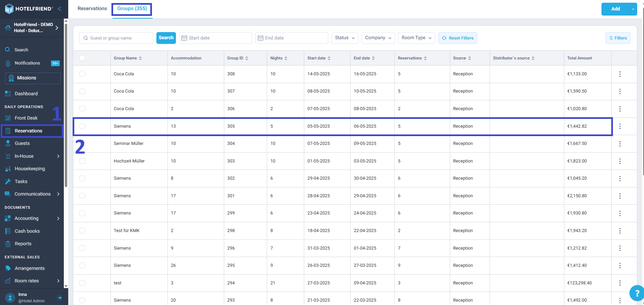Screen dimensions: 644x305
Task: Sort by Distributor's source column
Action: 514,58
